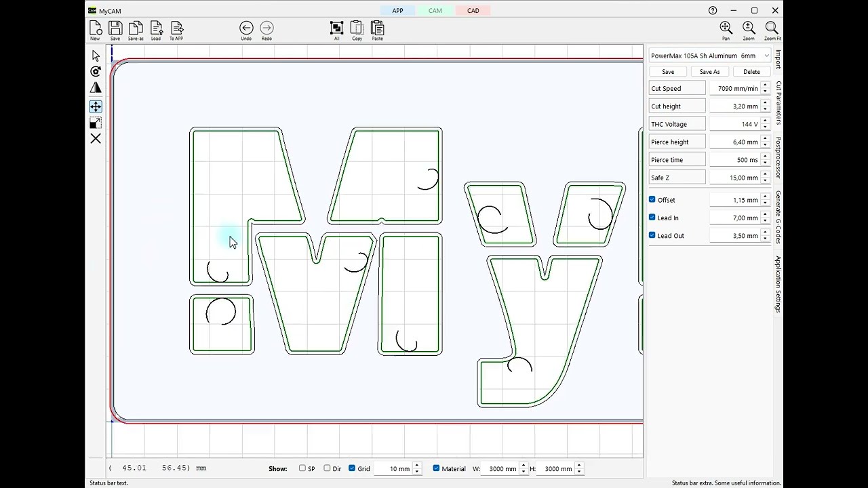
Task: Uncheck the Lead Out checkbox
Action: (652, 235)
